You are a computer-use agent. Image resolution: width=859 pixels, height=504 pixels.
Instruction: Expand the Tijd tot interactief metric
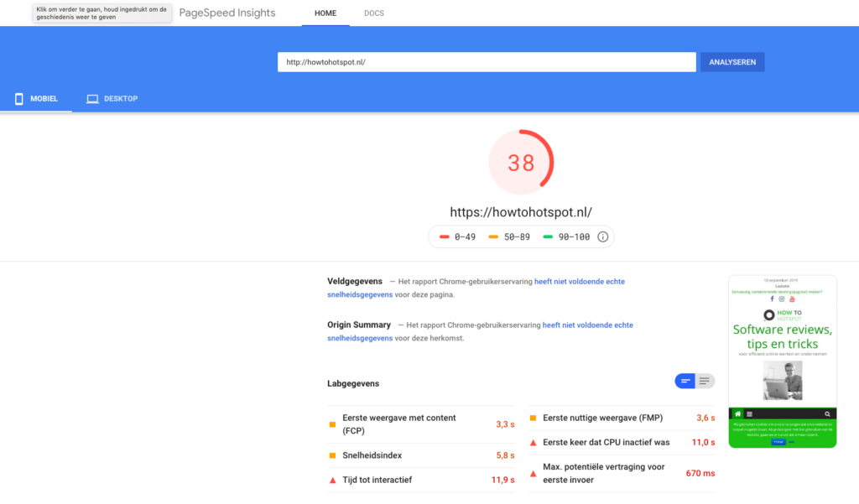(377, 480)
